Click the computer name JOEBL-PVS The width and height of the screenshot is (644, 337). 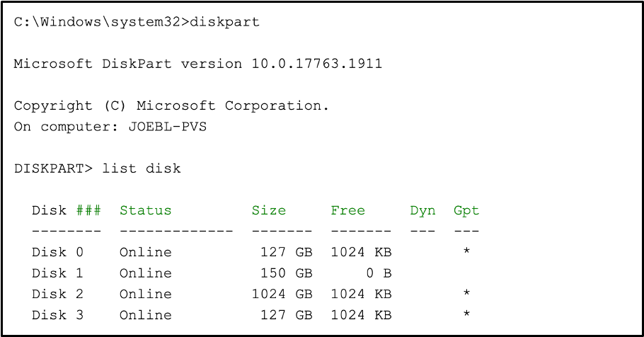click(x=167, y=127)
